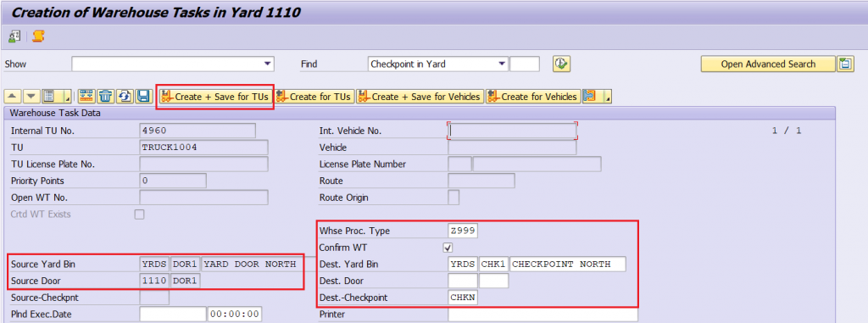Viewport: 868px width, 323px height.
Task: Click the Dest.-Checkpoint field CHKN
Action: pos(463,298)
